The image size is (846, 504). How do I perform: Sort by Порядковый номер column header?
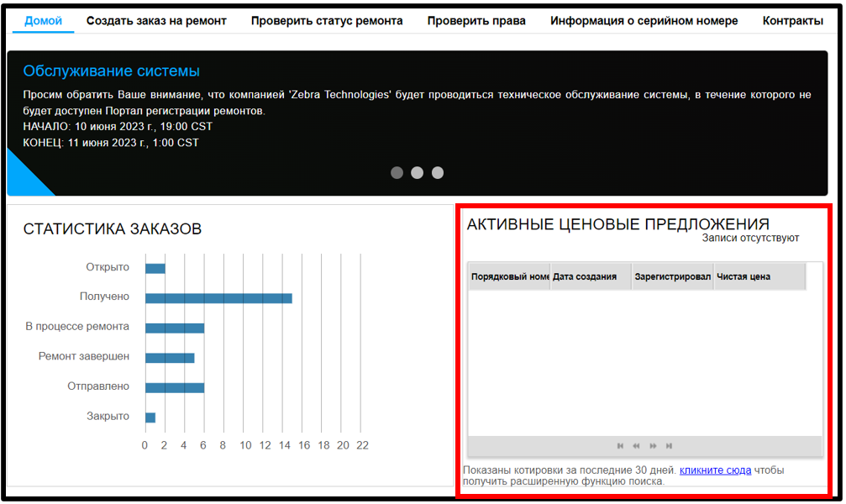coord(510,277)
